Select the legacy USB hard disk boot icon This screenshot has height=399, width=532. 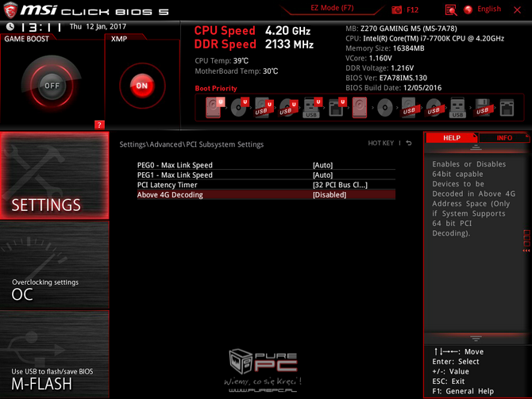pos(409,108)
